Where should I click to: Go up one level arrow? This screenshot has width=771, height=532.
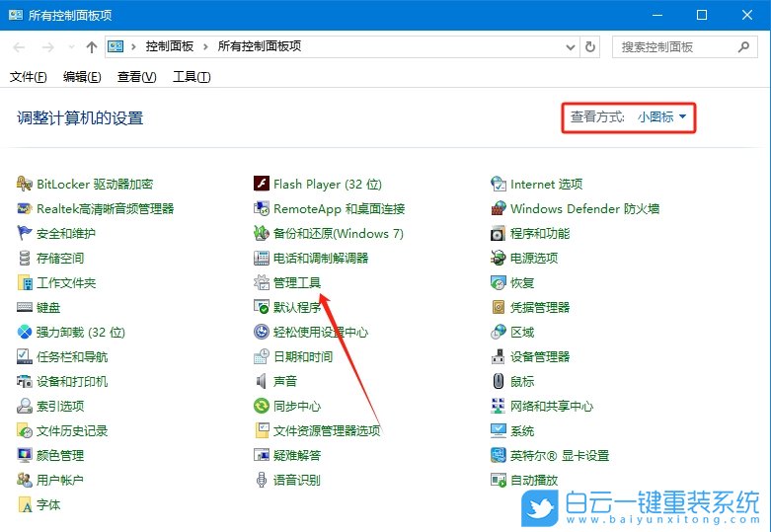pos(92,47)
